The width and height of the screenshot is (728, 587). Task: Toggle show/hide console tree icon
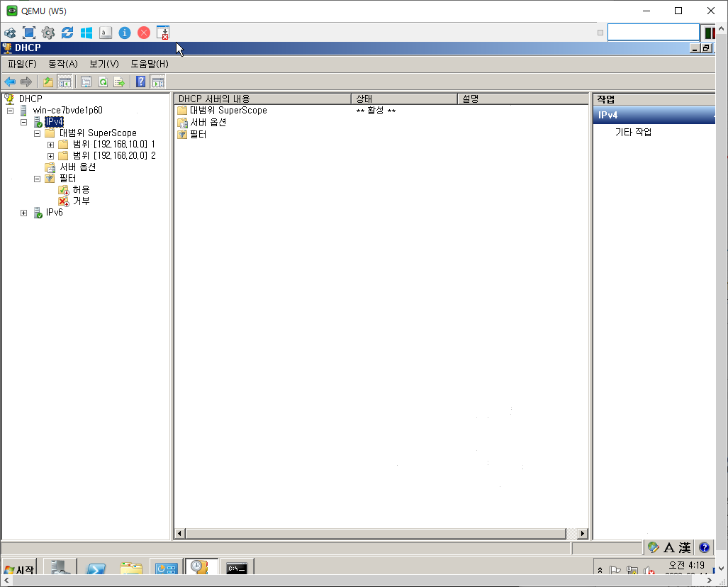point(65,82)
